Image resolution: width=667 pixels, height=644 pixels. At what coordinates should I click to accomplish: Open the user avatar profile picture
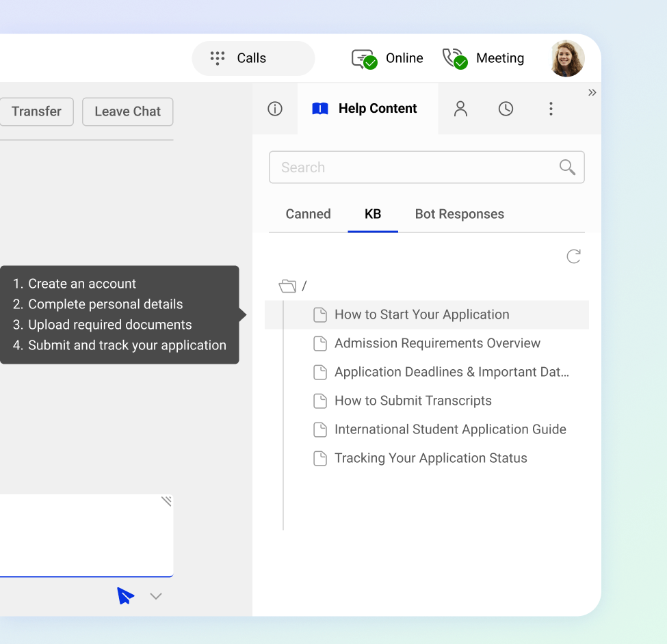[x=567, y=59]
